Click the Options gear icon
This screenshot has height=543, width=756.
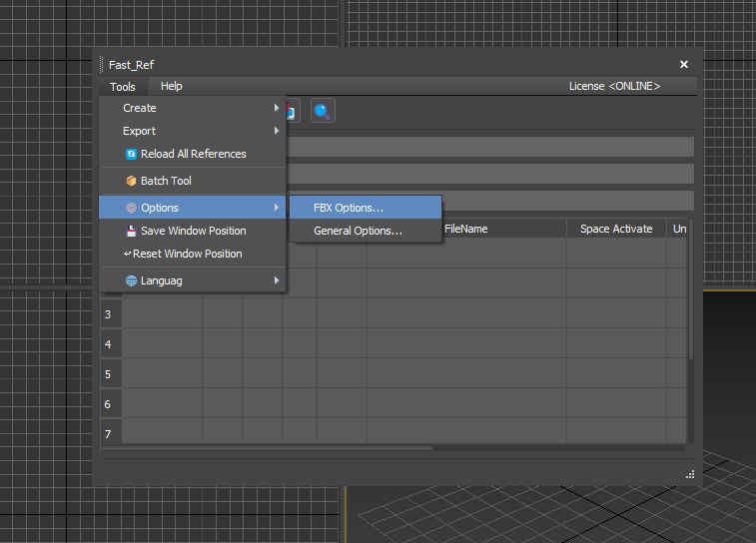click(x=131, y=208)
